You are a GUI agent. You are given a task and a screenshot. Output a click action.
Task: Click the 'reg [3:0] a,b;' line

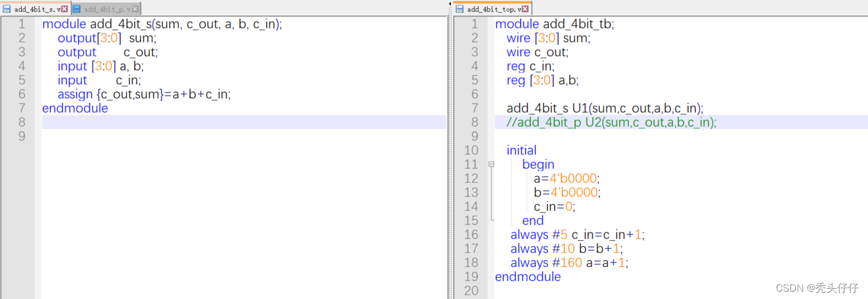tap(543, 80)
